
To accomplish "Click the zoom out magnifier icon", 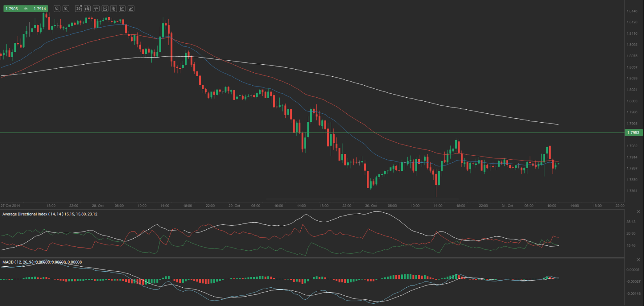I will (x=57, y=9).
